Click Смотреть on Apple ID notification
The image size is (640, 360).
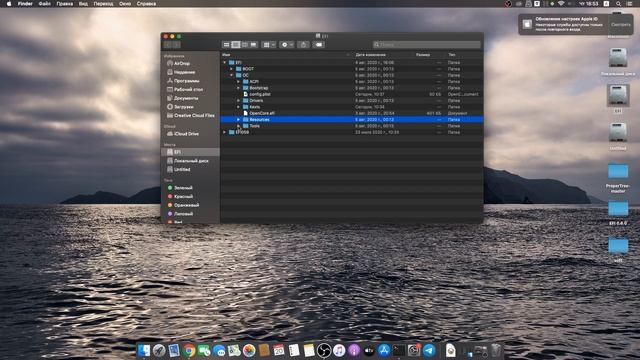point(620,24)
